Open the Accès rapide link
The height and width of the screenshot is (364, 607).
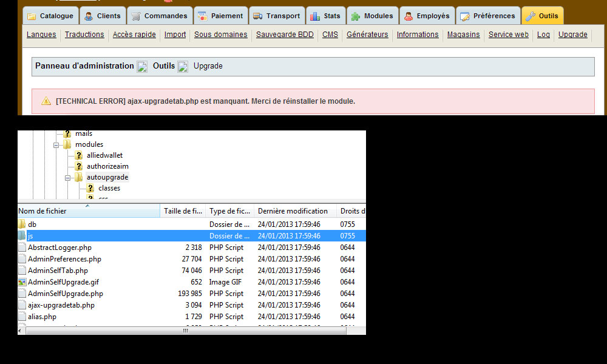point(134,35)
